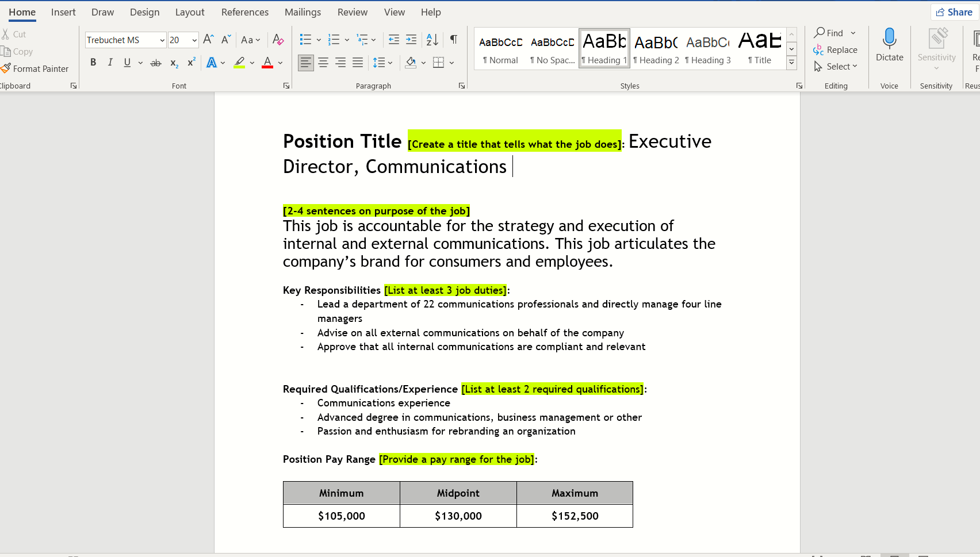The height and width of the screenshot is (557, 980).
Task: Open the Review ribbon tab
Action: click(352, 11)
